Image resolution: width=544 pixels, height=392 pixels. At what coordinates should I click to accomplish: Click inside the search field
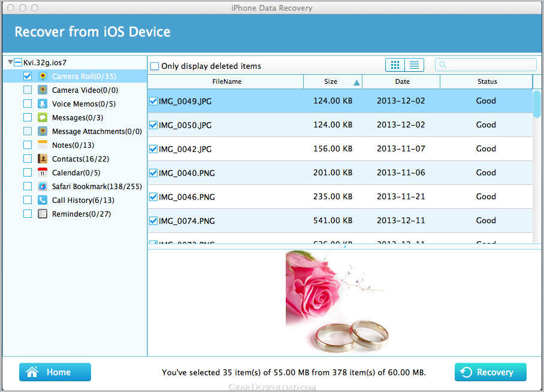coord(486,65)
